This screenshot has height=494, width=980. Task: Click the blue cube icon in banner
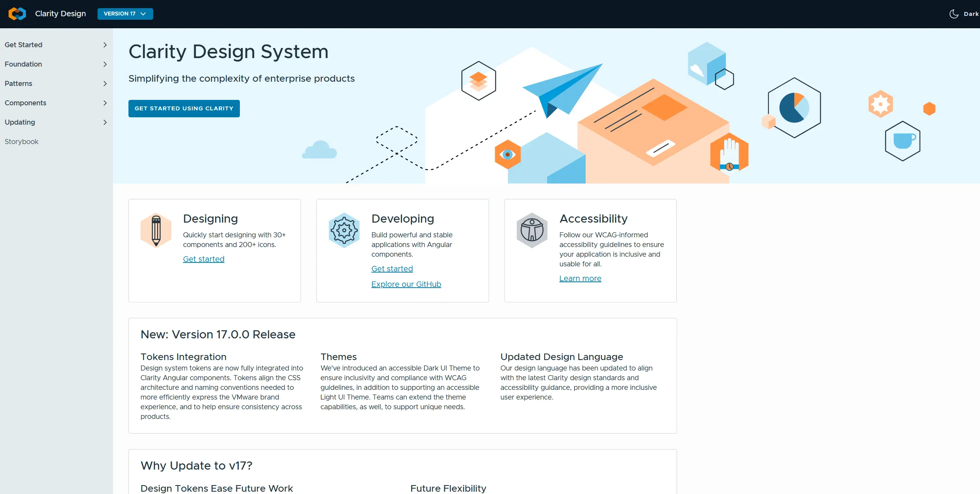click(706, 64)
